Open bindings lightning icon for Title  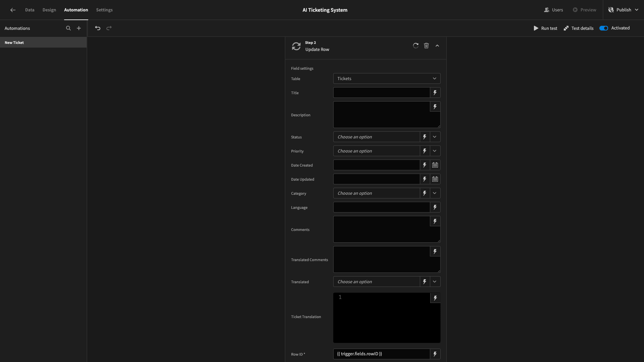pyautogui.click(x=435, y=93)
